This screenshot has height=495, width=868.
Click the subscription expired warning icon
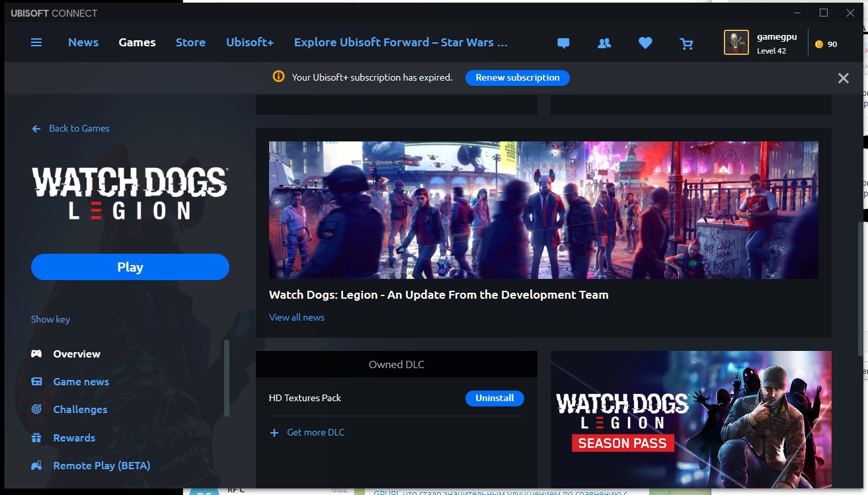pos(279,77)
